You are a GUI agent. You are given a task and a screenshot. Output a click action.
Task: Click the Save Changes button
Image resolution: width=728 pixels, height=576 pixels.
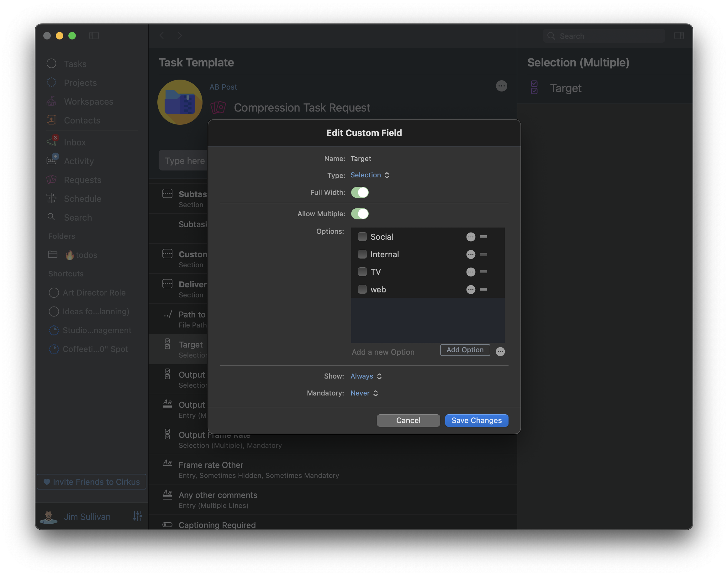476,420
